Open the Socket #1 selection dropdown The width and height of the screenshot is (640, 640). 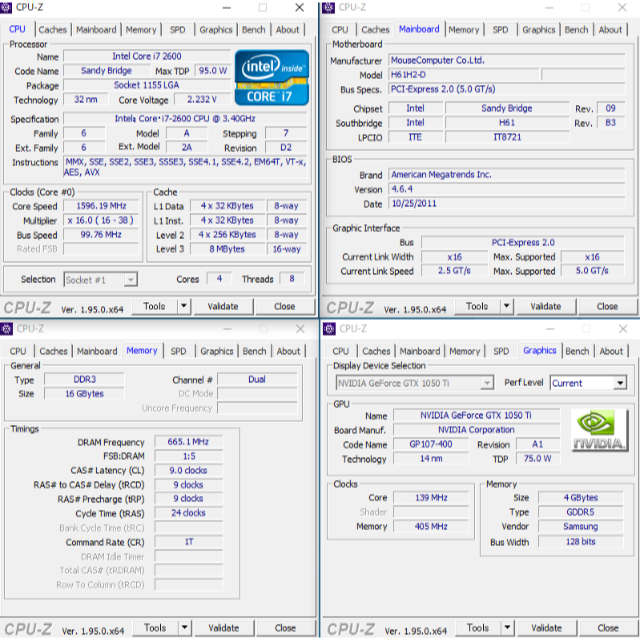point(100,280)
